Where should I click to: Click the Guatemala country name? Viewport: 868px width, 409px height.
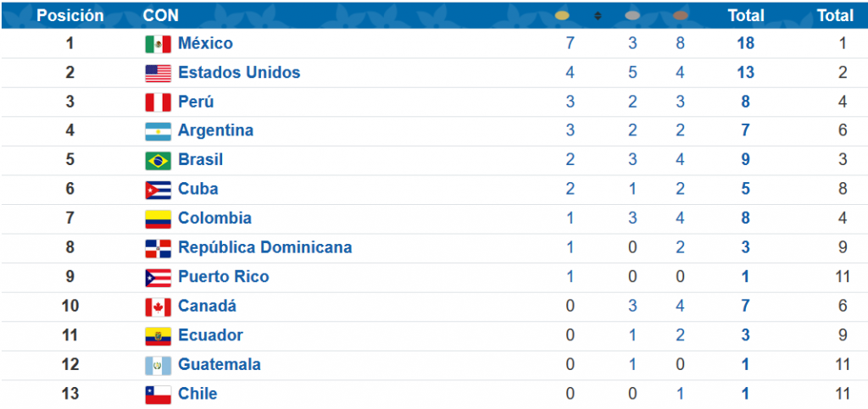click(x=219, y=364)
